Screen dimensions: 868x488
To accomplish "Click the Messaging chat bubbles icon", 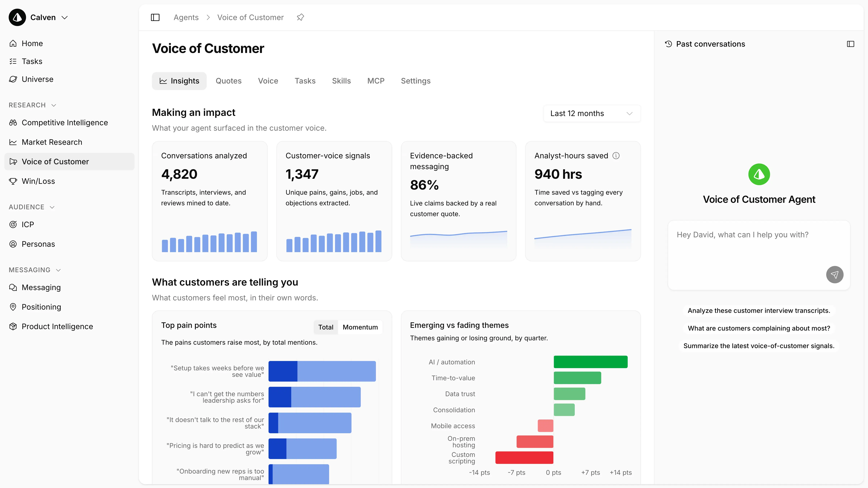I will [x=13, y=288].
